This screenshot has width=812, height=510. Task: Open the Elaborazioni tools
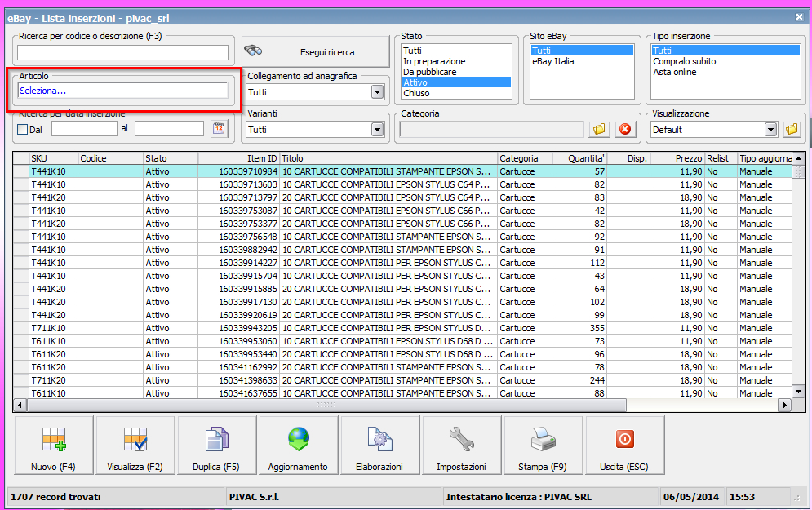tap(379, 445)
